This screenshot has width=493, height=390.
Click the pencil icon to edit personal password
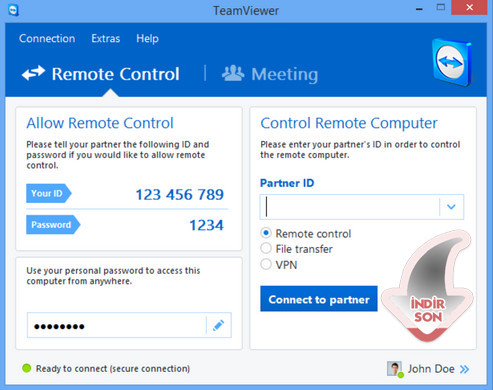point(218,325)
